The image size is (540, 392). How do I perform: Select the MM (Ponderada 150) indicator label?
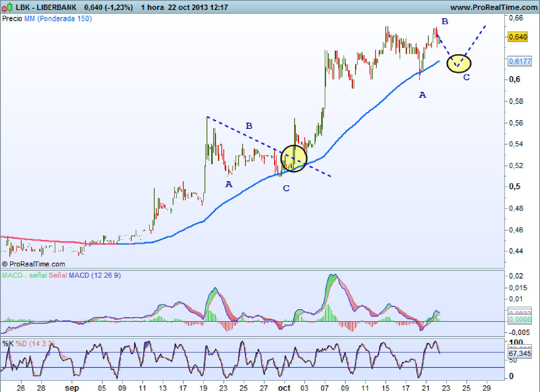tap(58, 19)
